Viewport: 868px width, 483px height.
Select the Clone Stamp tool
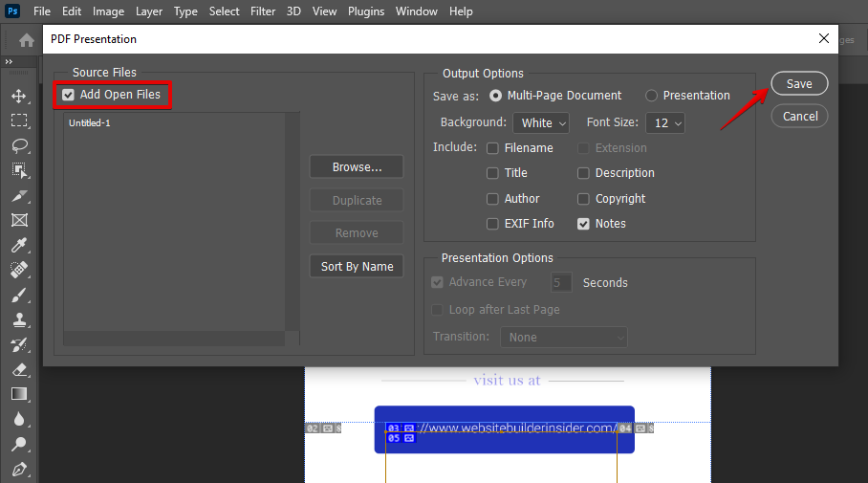[x=19, y=319]
